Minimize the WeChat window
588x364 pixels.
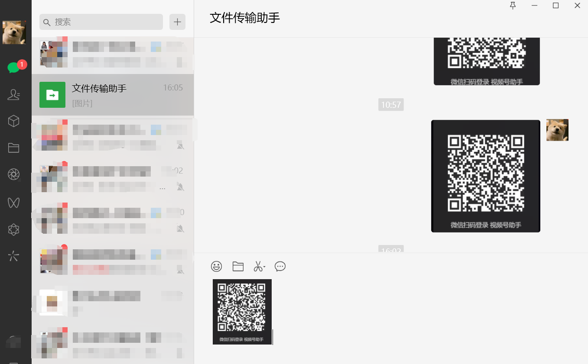[x=534, y=6]
